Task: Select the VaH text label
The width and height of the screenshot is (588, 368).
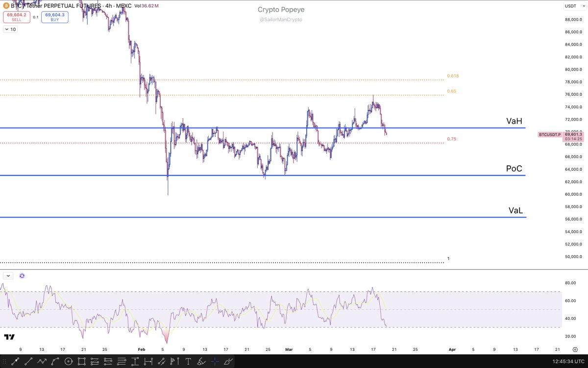Action: (514, 121)
